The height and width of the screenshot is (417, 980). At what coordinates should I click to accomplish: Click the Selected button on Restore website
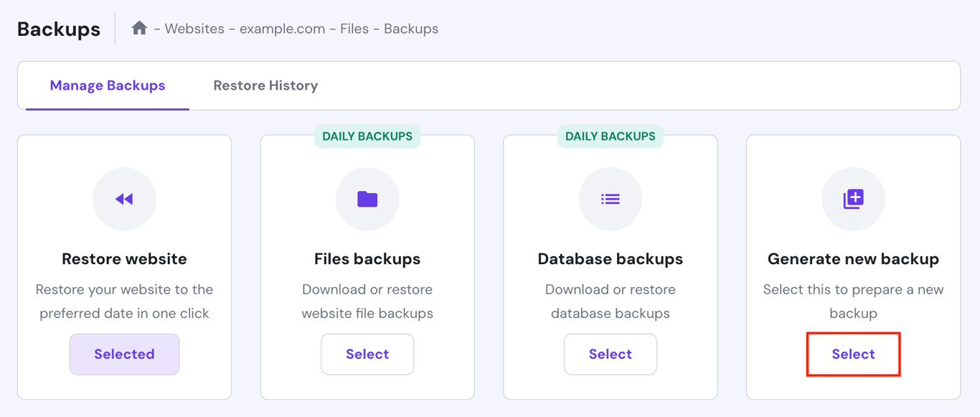click(124, 354)
